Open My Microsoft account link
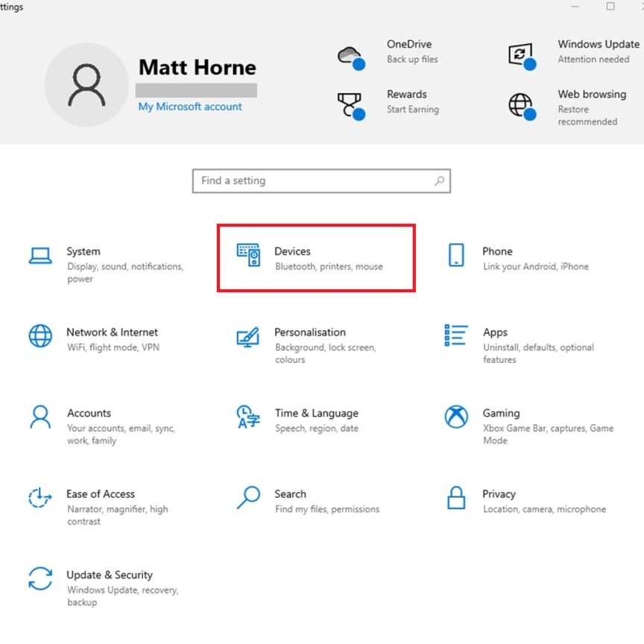 pyautogui.click(x=189, y=107)
